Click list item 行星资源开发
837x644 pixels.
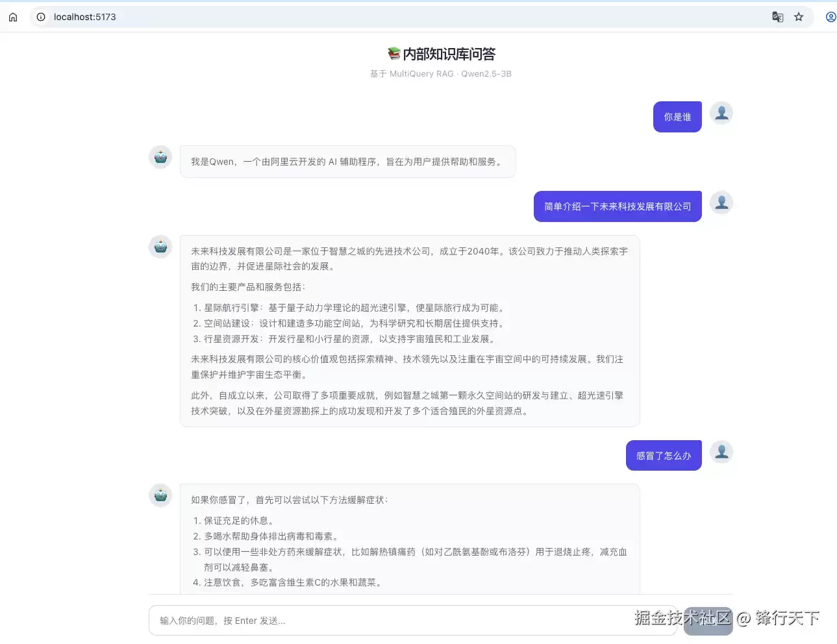[x=351, y=339]
